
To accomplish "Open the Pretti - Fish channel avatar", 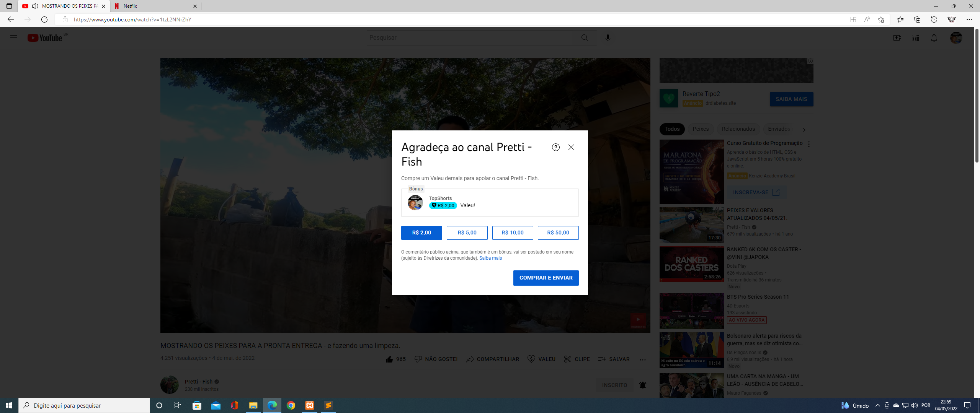I will coord(169,385).
